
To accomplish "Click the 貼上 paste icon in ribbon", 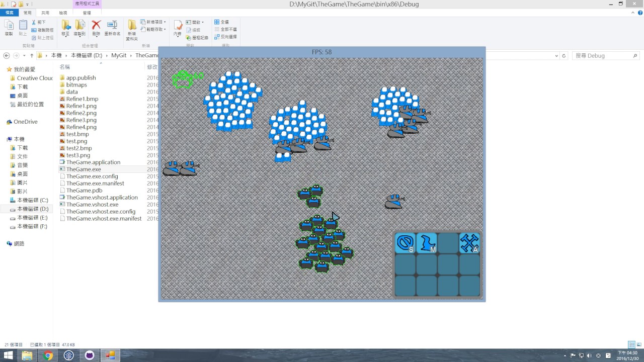I will (23, 28).
